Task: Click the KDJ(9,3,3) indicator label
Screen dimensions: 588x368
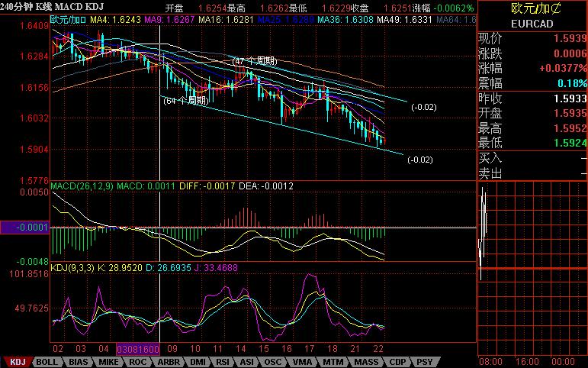Action: point(72,268)
